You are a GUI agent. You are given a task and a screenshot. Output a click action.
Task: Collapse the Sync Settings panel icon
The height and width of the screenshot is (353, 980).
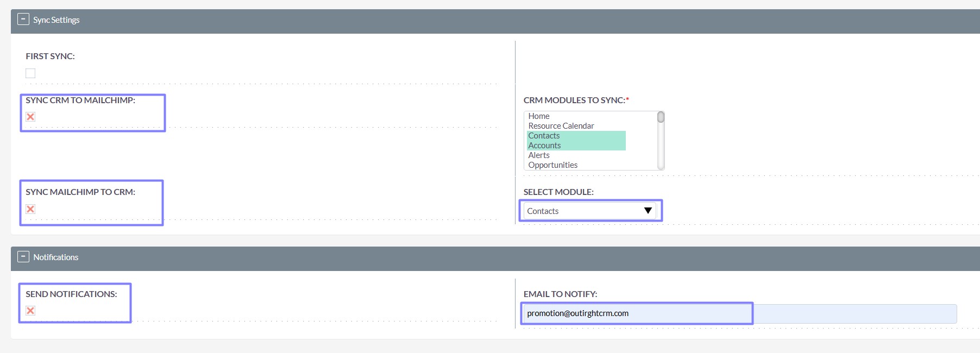[23, 20]
